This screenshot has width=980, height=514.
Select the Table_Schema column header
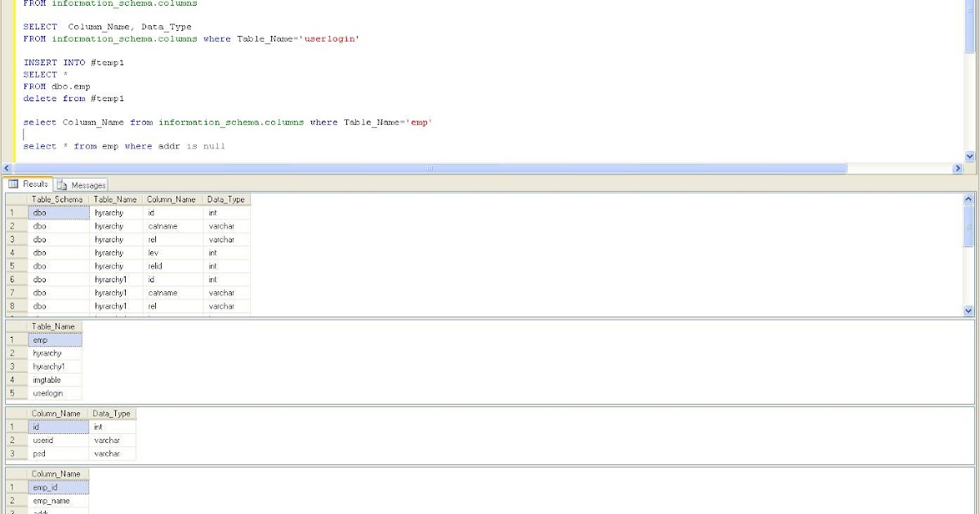coord(57,198)
